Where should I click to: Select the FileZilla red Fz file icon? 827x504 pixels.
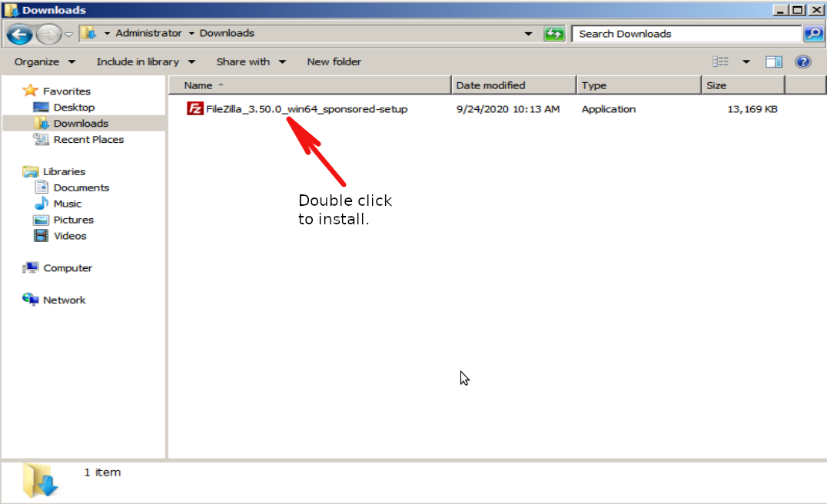194,108
